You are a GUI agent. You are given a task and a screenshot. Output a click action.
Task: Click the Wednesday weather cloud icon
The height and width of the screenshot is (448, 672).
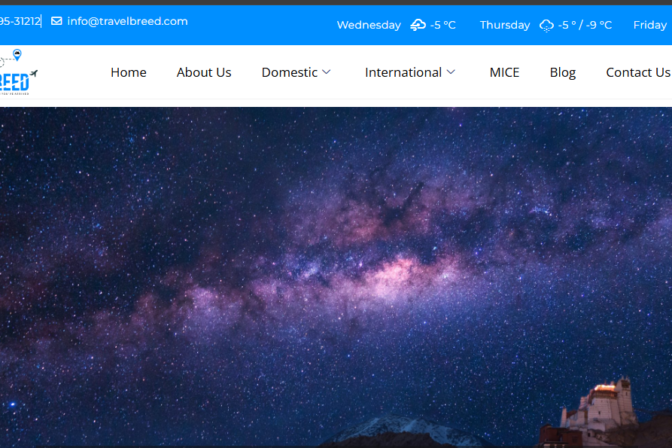pyautogui.click(x=418, y=25)
